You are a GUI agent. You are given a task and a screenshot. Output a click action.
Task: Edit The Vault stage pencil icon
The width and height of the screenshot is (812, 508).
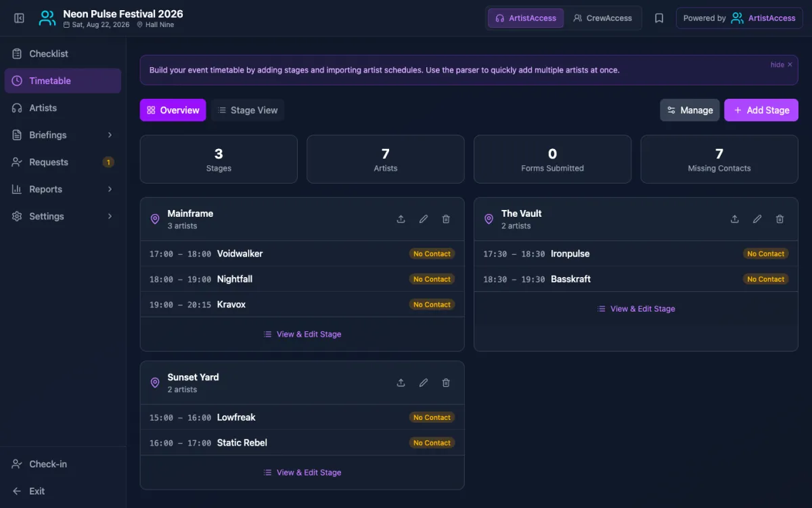[757, 219]
